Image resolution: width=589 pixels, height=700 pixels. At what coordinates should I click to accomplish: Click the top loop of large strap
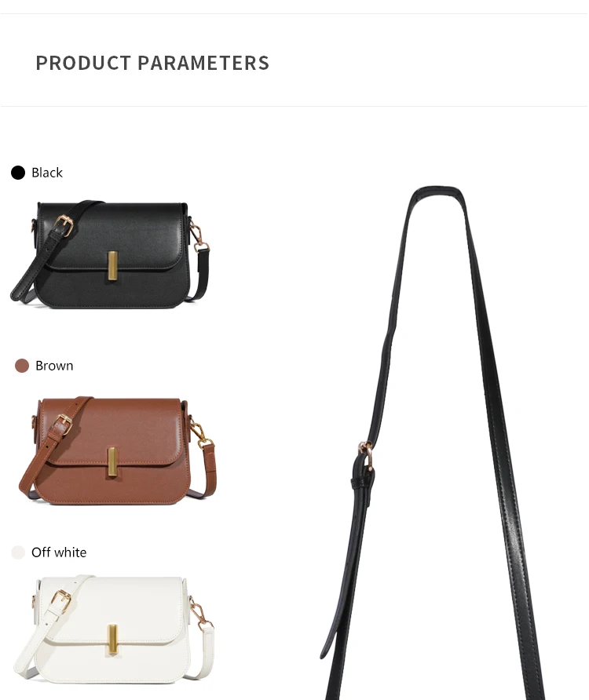pyautogui.click(x=437, y=192)
